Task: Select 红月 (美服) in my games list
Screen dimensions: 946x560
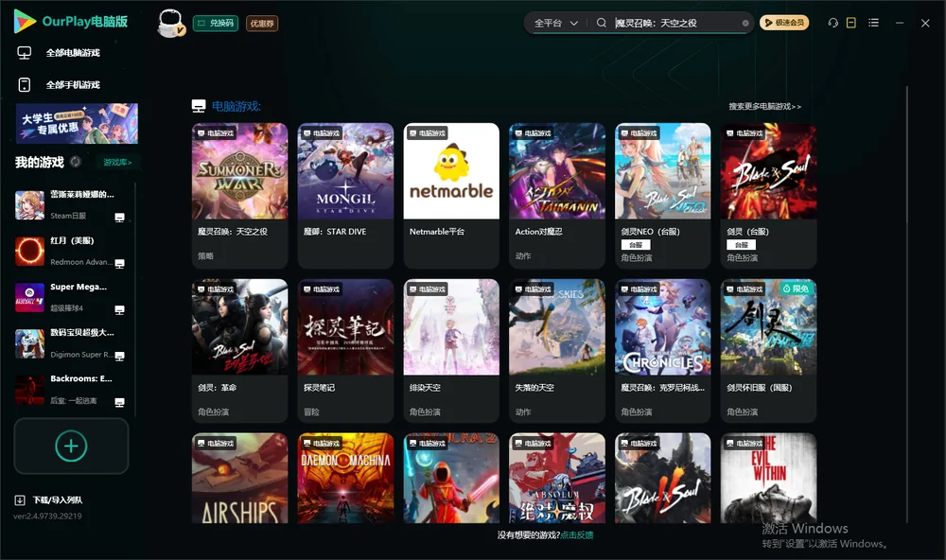Action: point(71,252)
